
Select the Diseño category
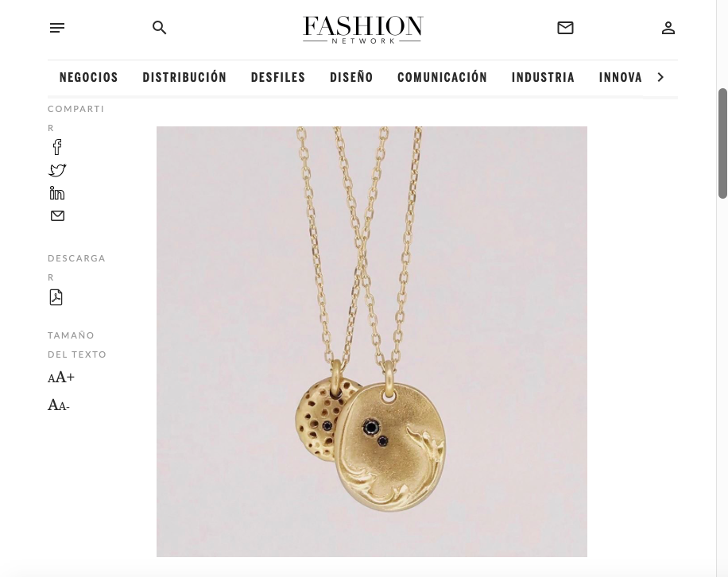pyautogui.click(x=351, y=77)
